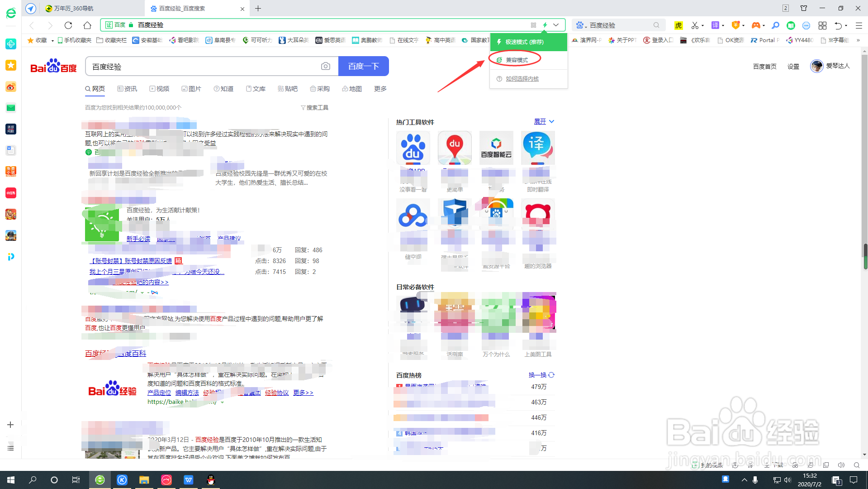The height and width of the screenshot is (489, 868).
Task: Open the browser main hamburger menu
Action: (x=859, y=25)
